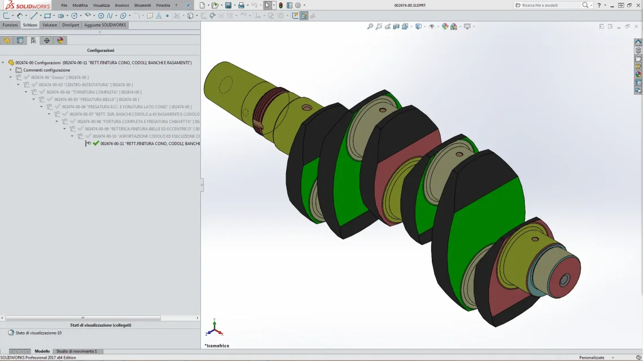Select the Line sketch tool
The image size is (644, 361).
tap(34, 16)
